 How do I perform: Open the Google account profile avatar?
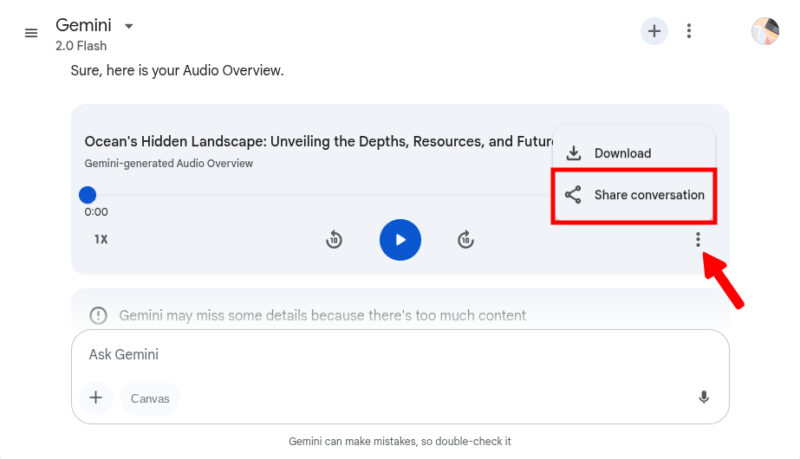click(x=765, y=31)
